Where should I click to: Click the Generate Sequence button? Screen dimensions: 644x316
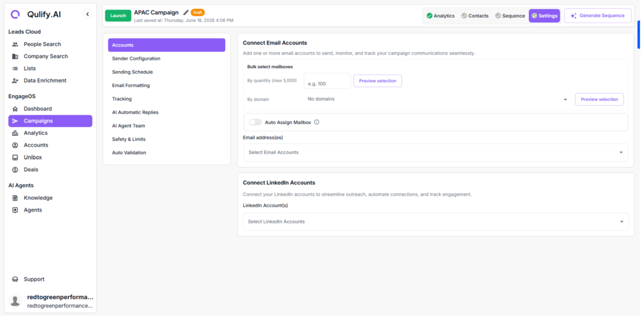(x=597, y=16)
